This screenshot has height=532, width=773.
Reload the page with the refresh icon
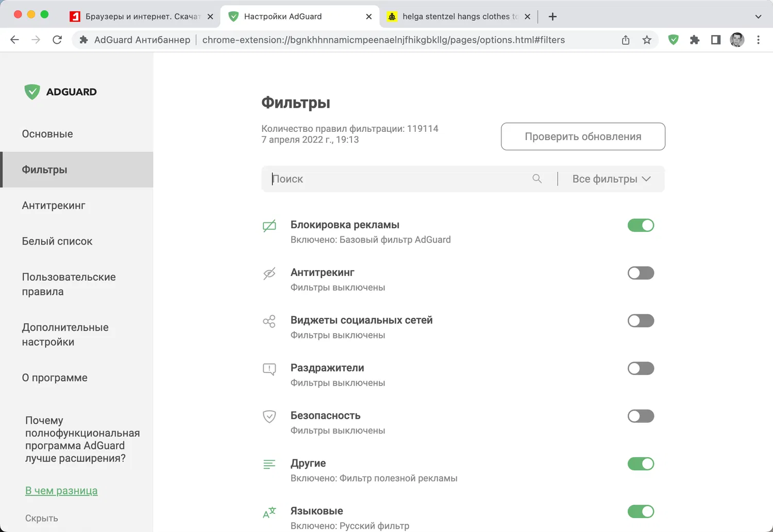coord(57,40)
